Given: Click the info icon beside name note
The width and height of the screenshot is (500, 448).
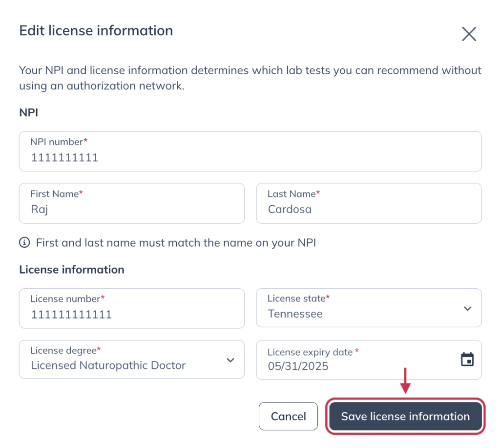Looking at the screenshot, I should pyautogui.click(x=24, y=242).
